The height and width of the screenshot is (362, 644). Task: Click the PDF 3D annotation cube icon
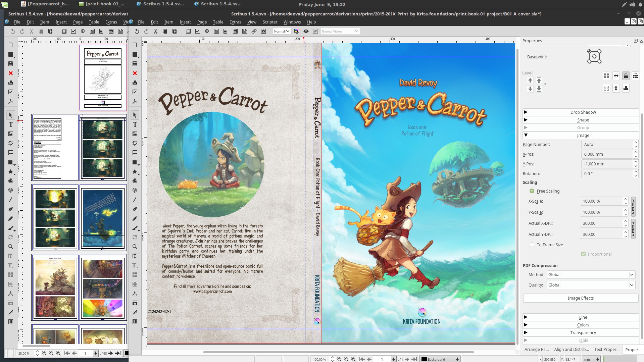(x=263, y=31)
